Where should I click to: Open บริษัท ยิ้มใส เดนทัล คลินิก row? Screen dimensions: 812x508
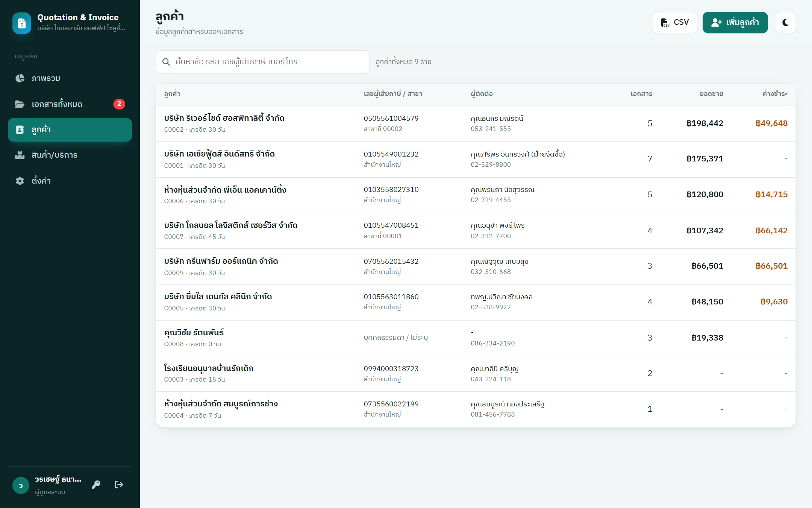pos(476,302)
